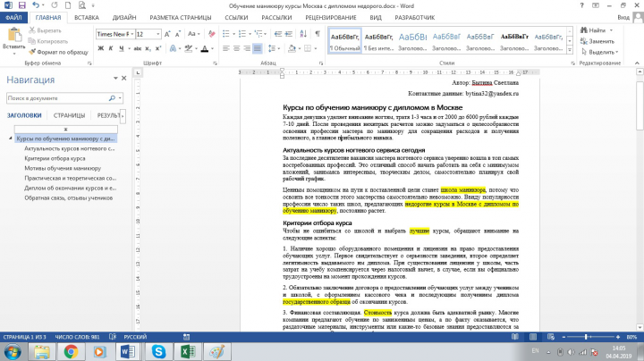Open the change case Aa menu
Viewport: 644px width, 361px height.
(x=193, y=34)
